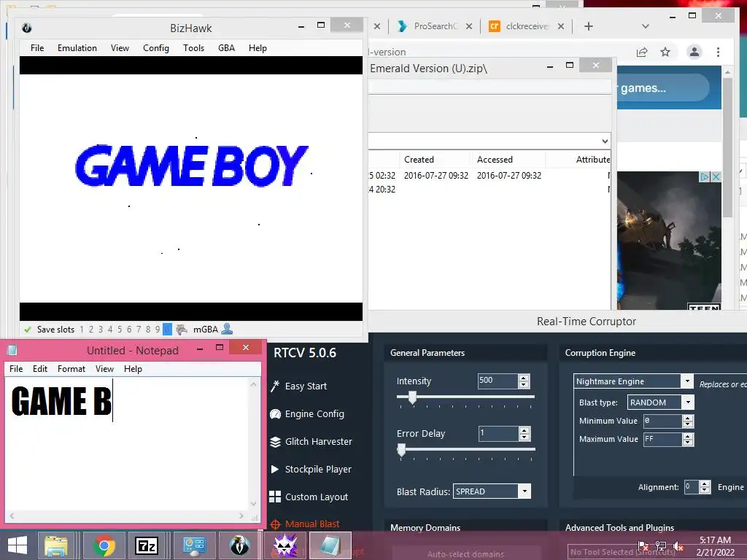
Task: Open Chrome tab search chevron
Action: (646, 26)
